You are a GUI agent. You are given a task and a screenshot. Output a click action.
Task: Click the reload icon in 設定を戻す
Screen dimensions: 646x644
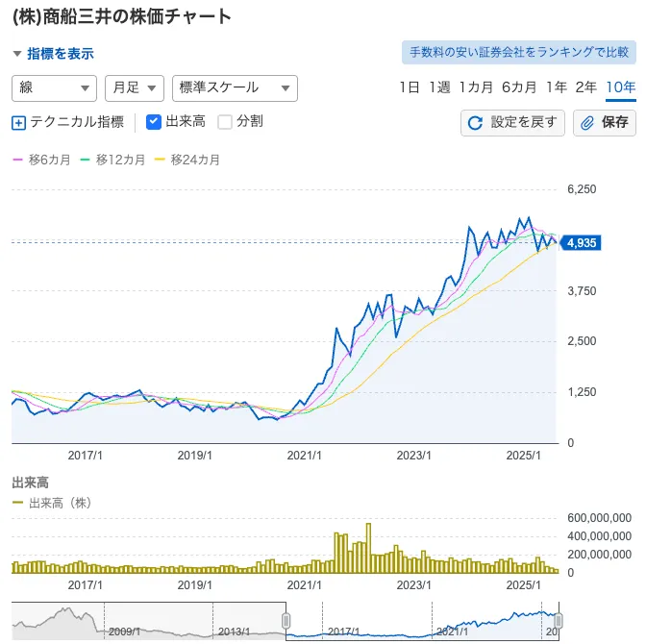(475, 123)
